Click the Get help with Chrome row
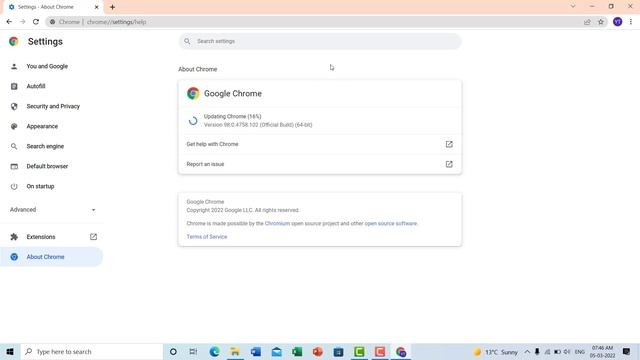 point(320,144)
